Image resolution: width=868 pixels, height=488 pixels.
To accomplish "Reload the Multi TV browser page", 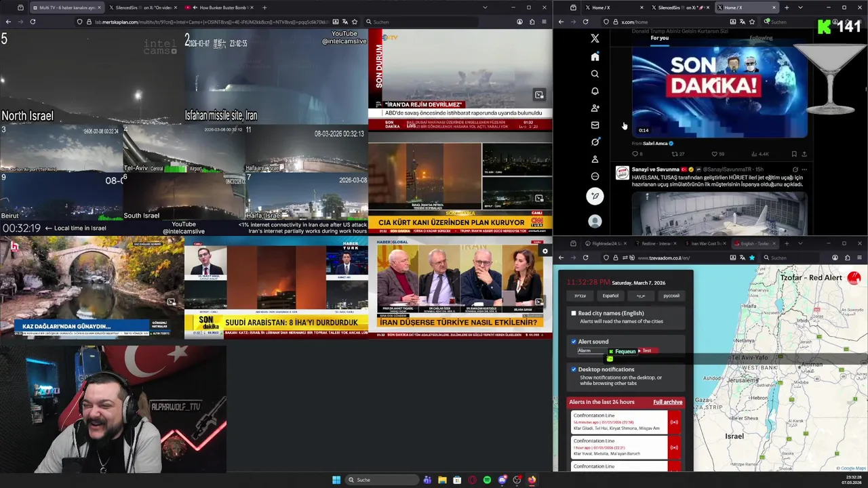I will tap(33, 22).
